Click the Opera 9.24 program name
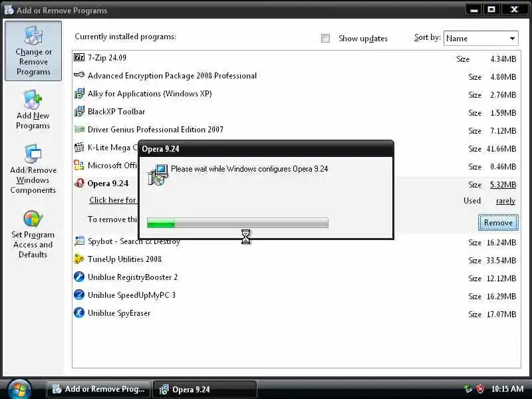The image size is (532, 399). (x=108, y=184)
